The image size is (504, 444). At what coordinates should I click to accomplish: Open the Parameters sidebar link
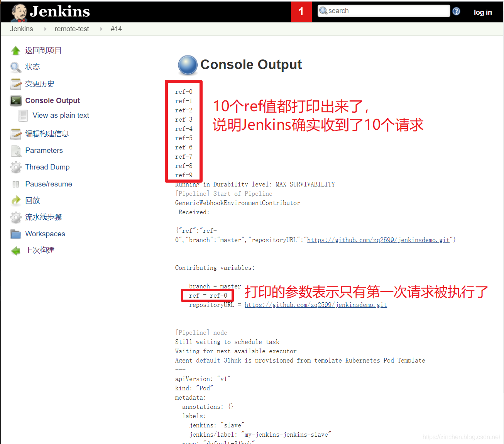click(x=44, y=151)
